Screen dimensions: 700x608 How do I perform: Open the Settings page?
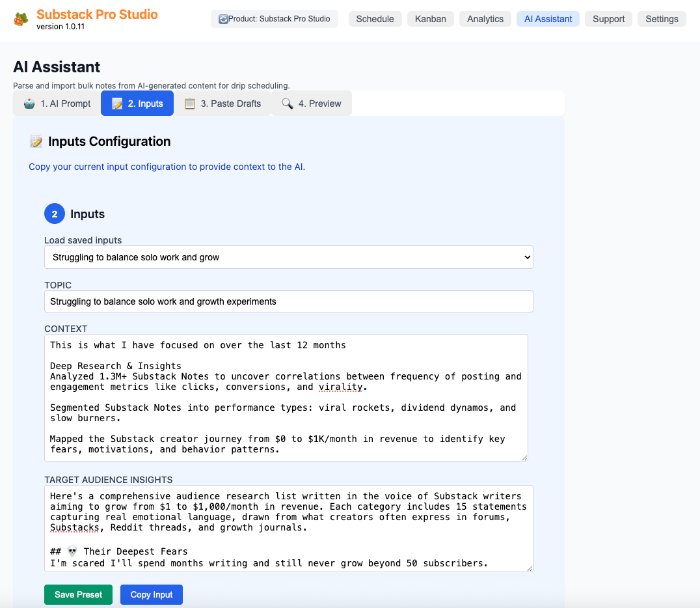pos(662,19)
